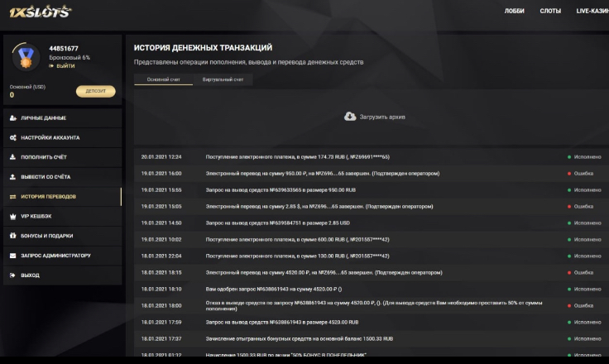Click the withdrawal refusal description at 18:00
Image resolution: width=609 pixels, height=364 pixels.
374,306
